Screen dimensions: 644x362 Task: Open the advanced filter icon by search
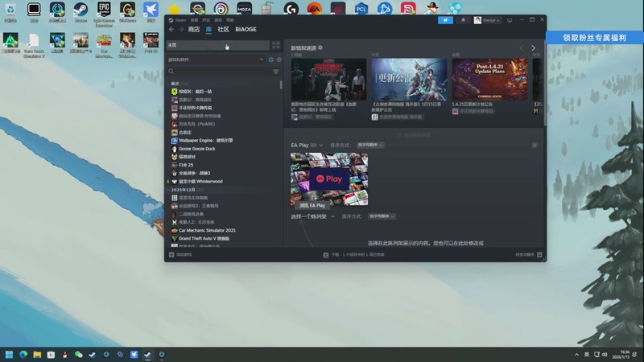tap(276, 72)
